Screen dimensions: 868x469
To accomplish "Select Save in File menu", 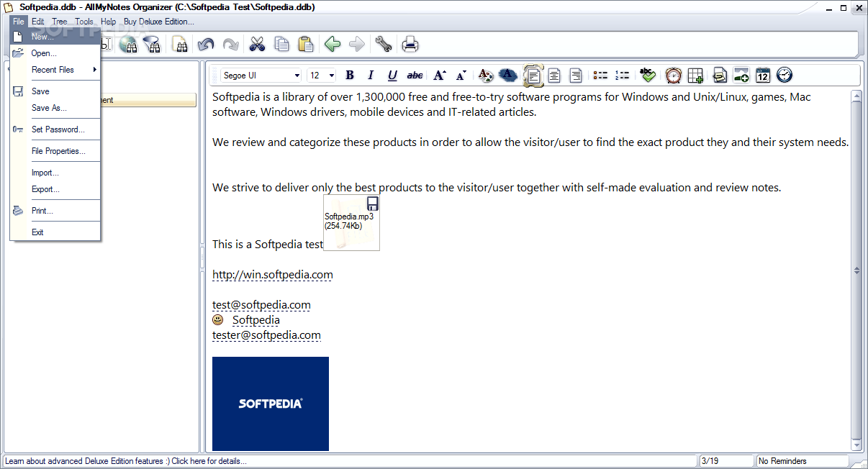I will click(55, 91).
